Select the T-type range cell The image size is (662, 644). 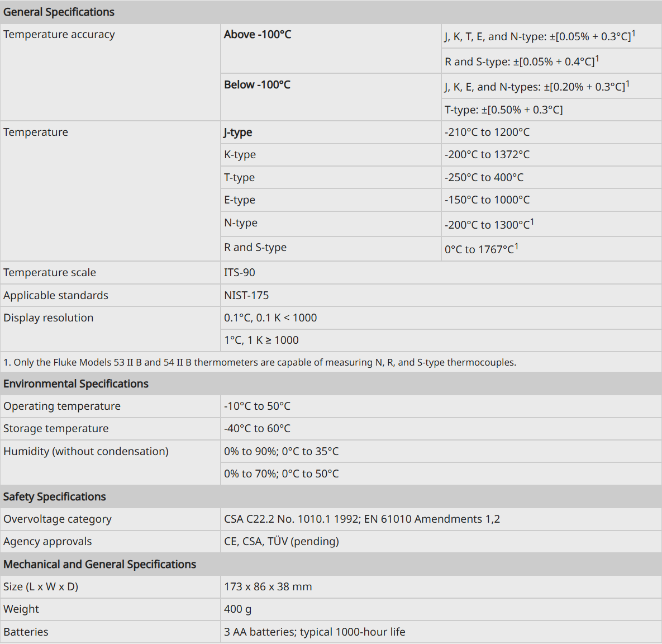(x=551, y=177)
